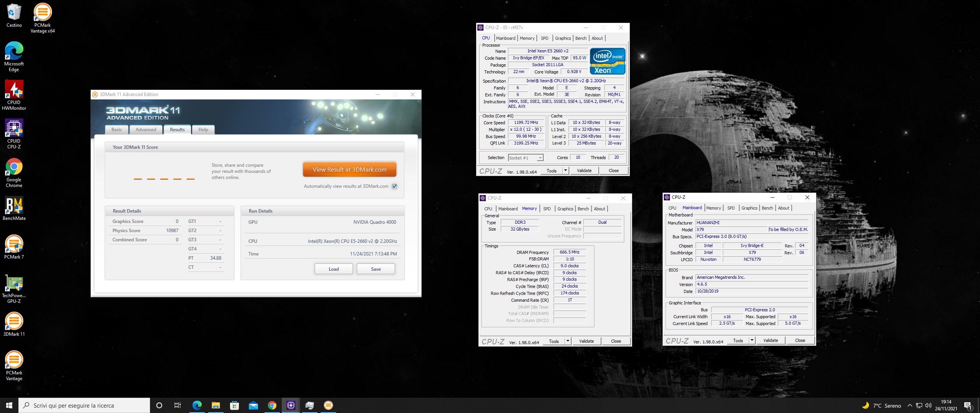Launch Microsoft Edge from the desktop
980x413 pixels.
point(14,57)
